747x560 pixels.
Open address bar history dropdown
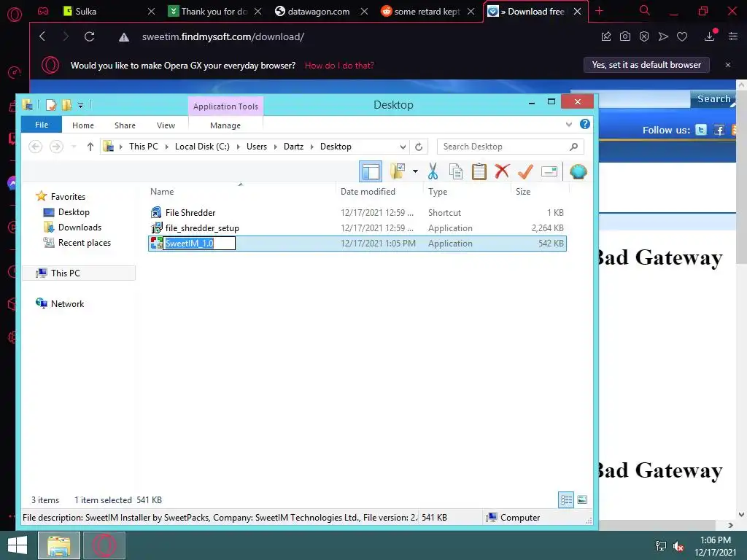click(x=403, y=147)
